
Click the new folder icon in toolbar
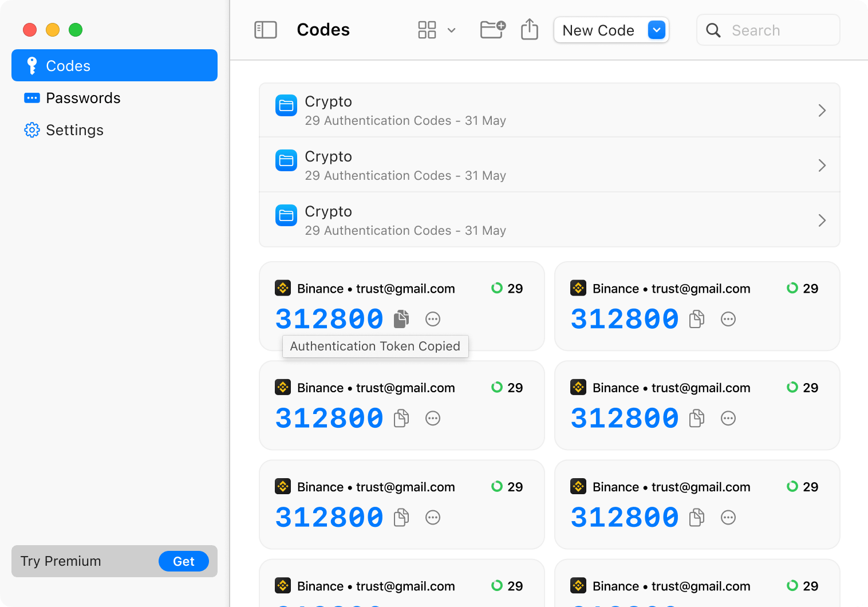(492, 30)
